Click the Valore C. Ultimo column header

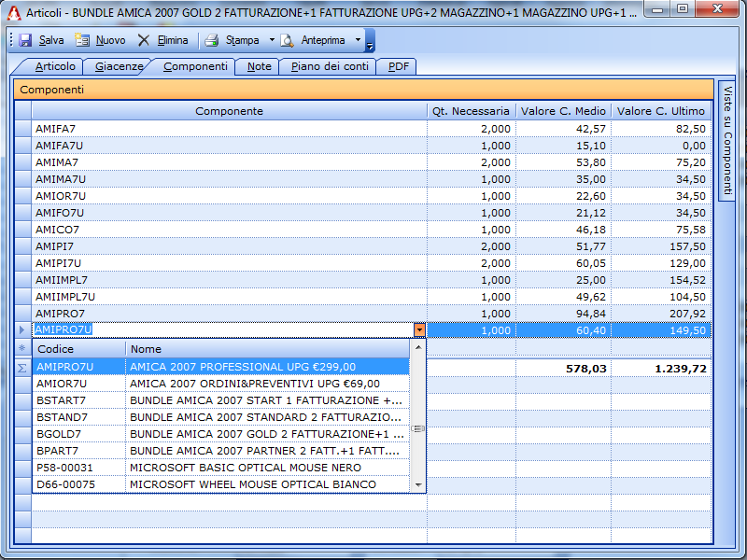(x=661, y=111)
